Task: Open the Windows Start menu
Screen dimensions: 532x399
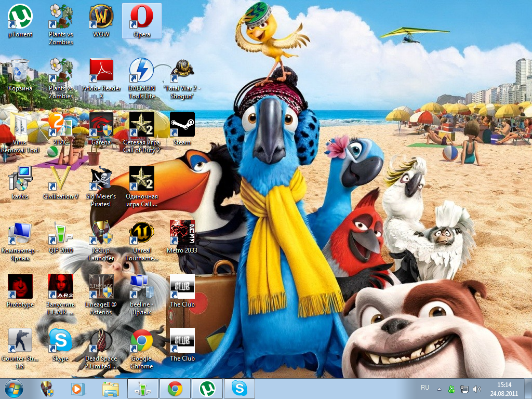Action: pyautogui.click(x=14, y=389)
